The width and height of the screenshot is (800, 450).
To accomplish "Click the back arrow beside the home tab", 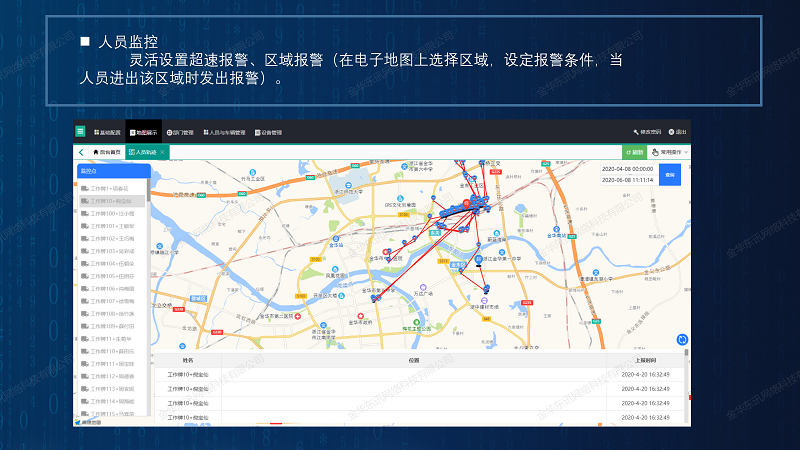I will (x=81, y=152).
